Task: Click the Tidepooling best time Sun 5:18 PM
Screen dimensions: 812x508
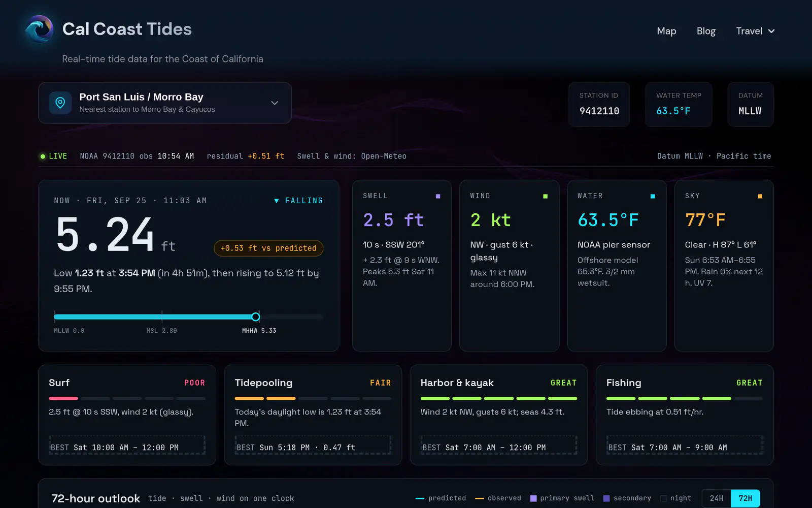Action: pos(313,445)
